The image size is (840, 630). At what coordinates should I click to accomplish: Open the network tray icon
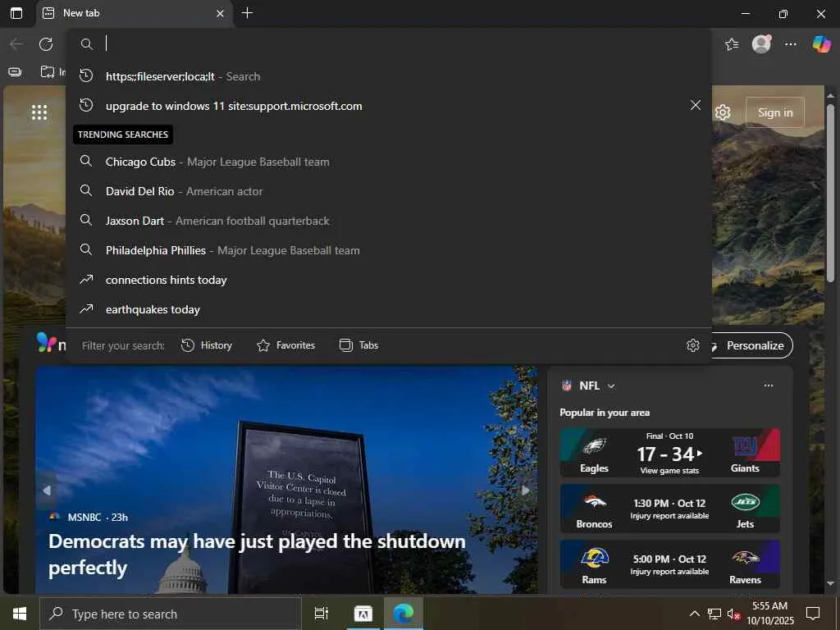pos(714,614)
